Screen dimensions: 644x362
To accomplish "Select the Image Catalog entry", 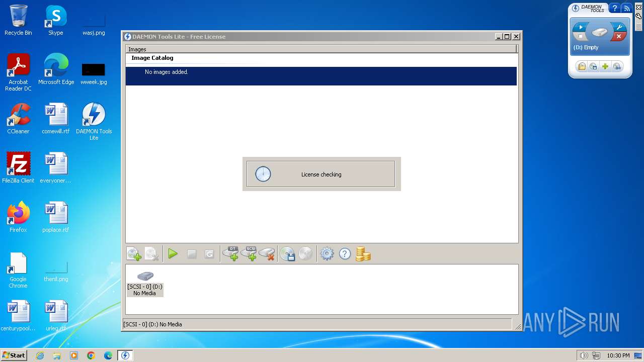I will 152,58.
